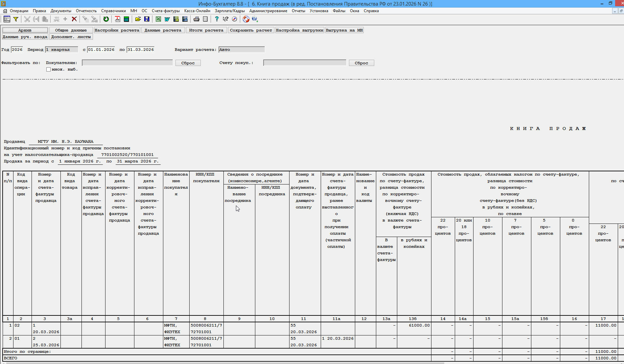
Task: Open the Отчетность menu
Action: [x=86, y=11]
